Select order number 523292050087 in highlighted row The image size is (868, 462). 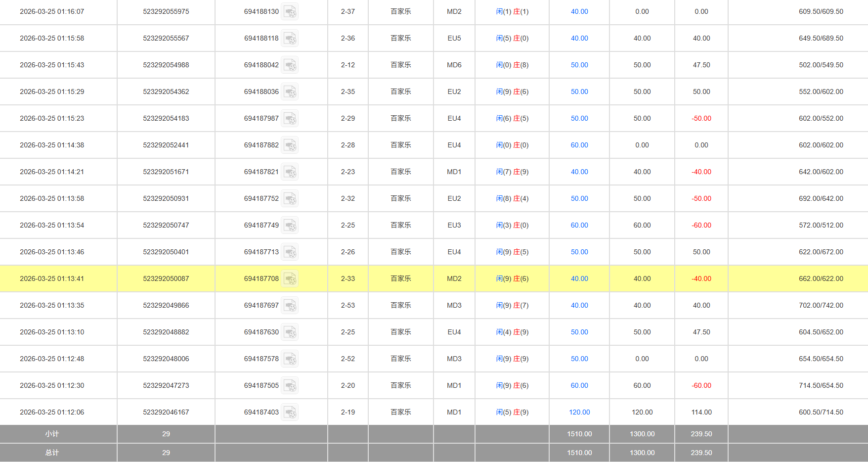click(166, 278)
